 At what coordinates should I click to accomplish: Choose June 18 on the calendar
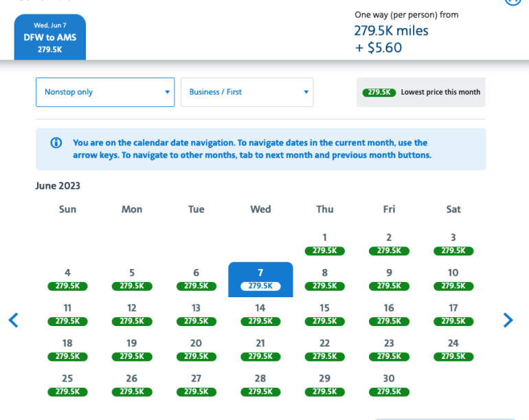(67, 349)
